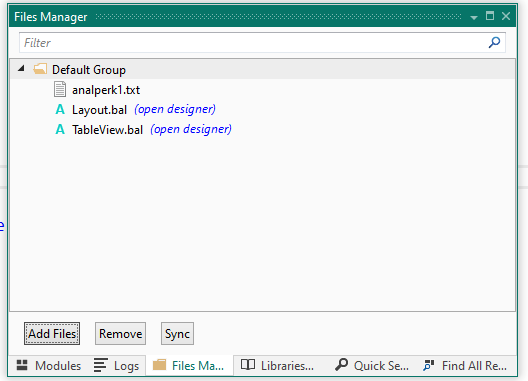Open the Find All Re... tab

(465, 366)
